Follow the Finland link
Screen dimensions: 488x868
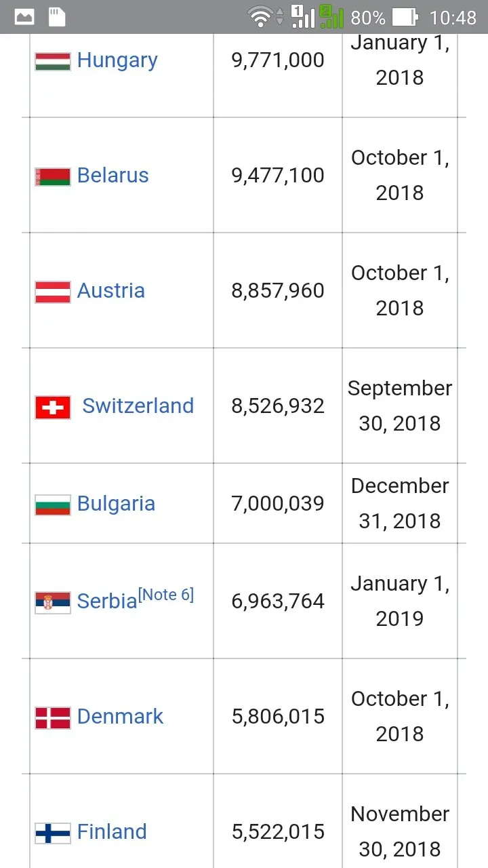pyautogui.click(x=112, y=832)
